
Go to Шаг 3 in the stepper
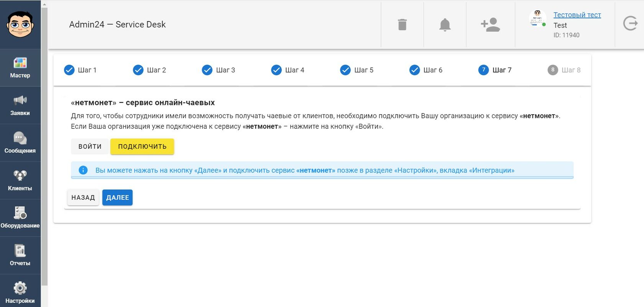tap(218, 70)
